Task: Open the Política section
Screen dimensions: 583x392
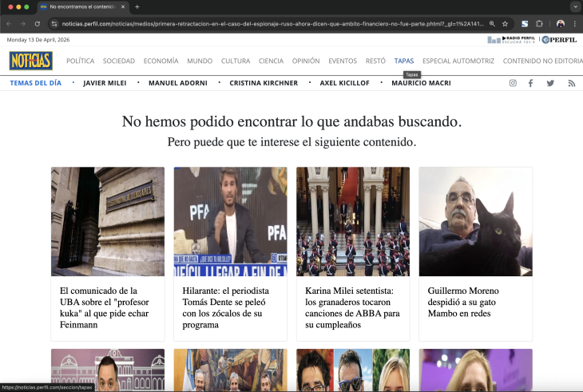Action: tap(80, 61)
